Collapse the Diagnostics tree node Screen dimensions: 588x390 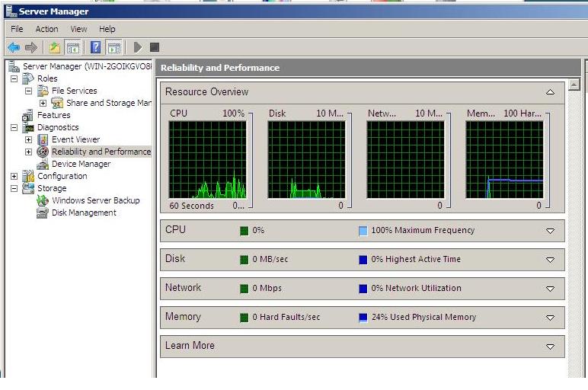point(14,127)
